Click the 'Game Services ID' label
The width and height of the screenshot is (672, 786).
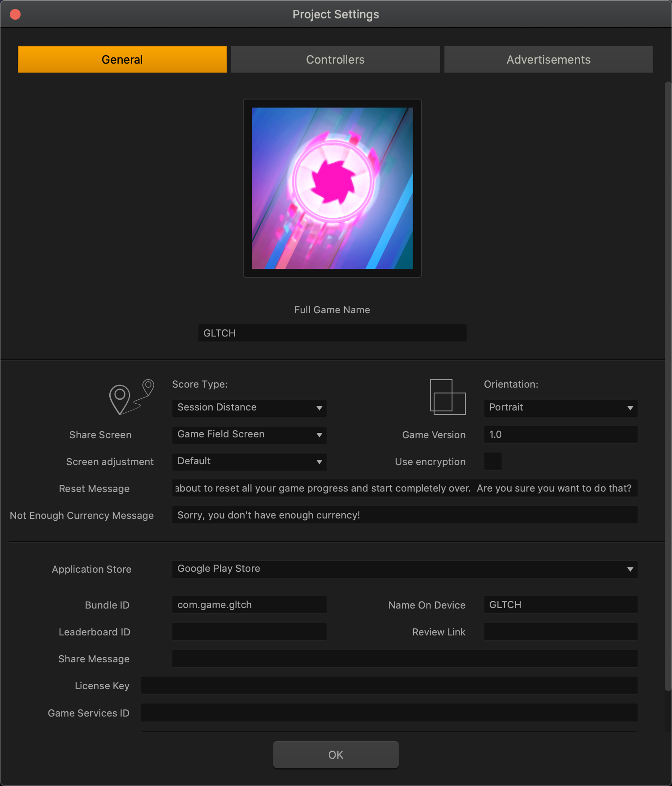coord(89,713)
